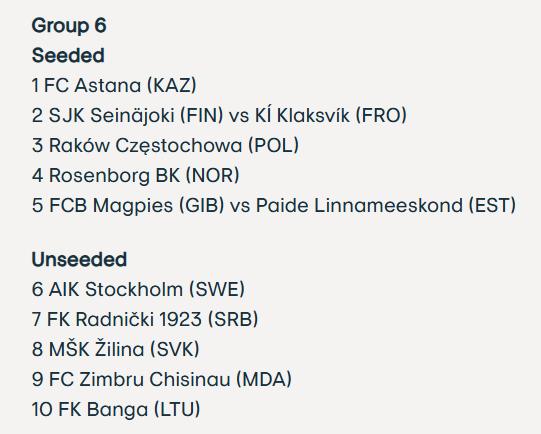The width and height of the screenshot is (541, 434).
Task: Select the Unseeded heading text
Action: (x=79, y=259)
